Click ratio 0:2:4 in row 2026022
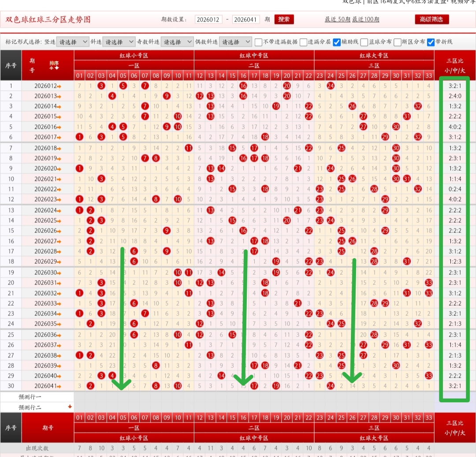The height and width of the screenshot is (457, 476). click(x=455, y=189)
